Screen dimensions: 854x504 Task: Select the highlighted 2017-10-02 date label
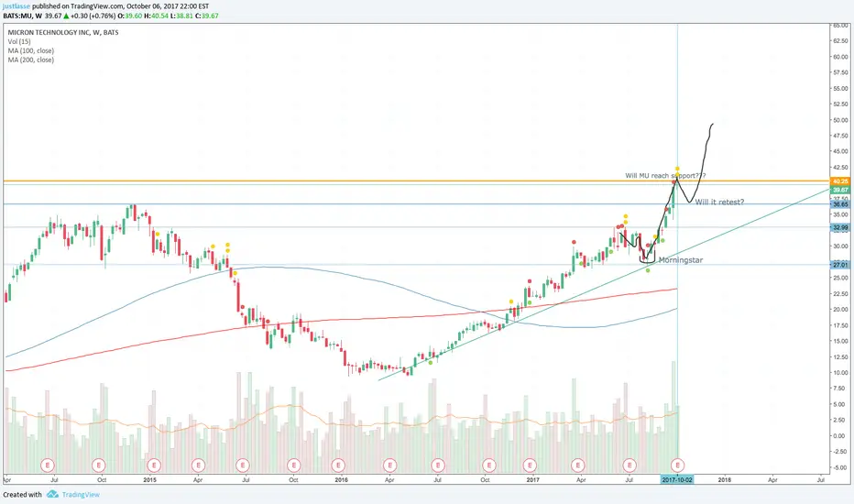pos(677,480)
